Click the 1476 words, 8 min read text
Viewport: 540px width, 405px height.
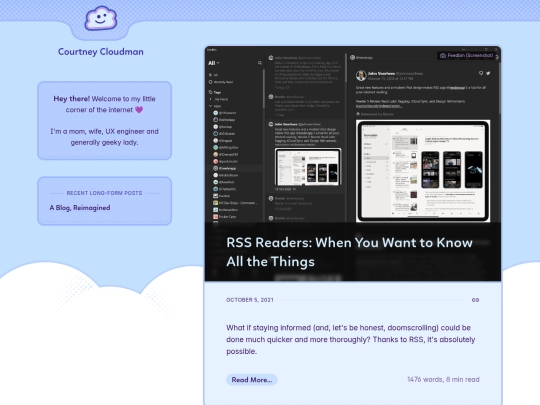point(443,380)
